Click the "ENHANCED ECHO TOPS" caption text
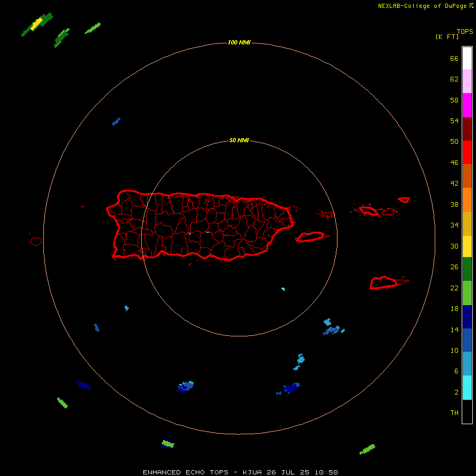 (x=186, y=472)
